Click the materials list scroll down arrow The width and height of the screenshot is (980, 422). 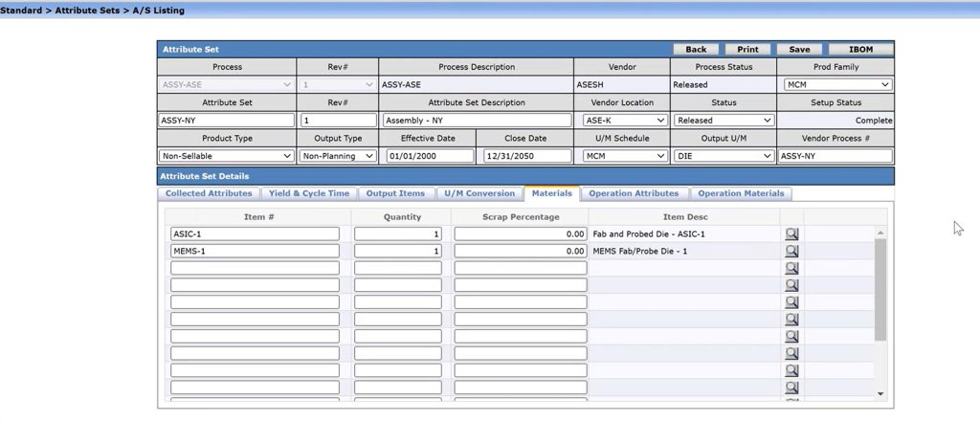pyautogui.click(x=881, y=393)
